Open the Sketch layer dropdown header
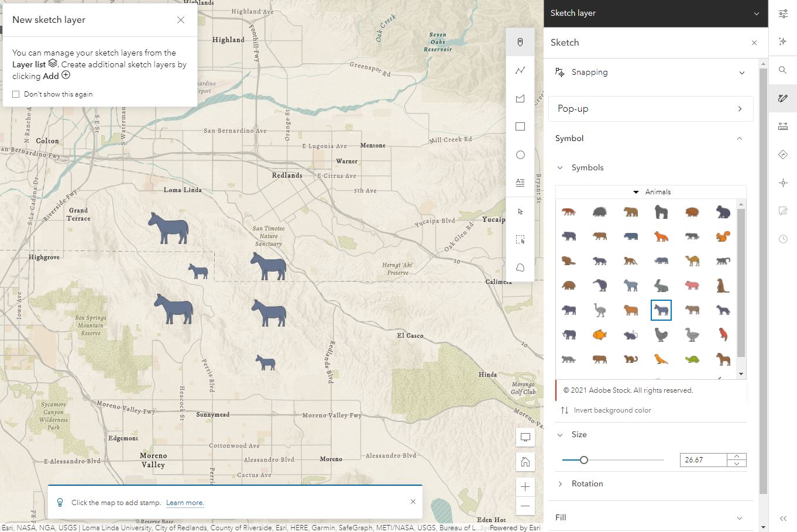The width and height of the screenshot is (797, 532). [757, 13]
